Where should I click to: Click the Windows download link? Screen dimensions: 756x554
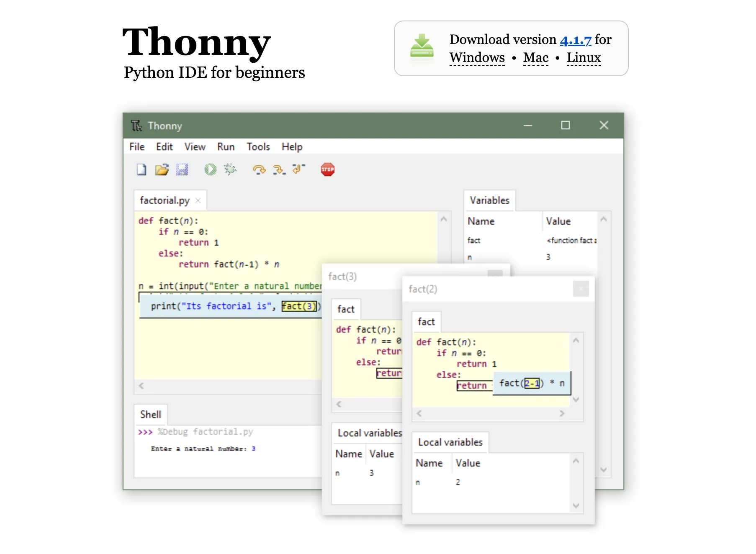pos(477,58)
